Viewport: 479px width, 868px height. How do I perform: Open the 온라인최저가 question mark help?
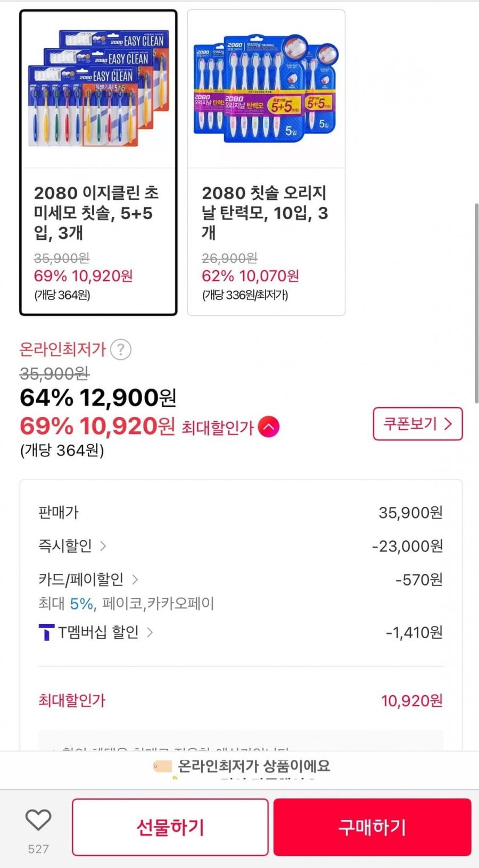coord(121,350)
